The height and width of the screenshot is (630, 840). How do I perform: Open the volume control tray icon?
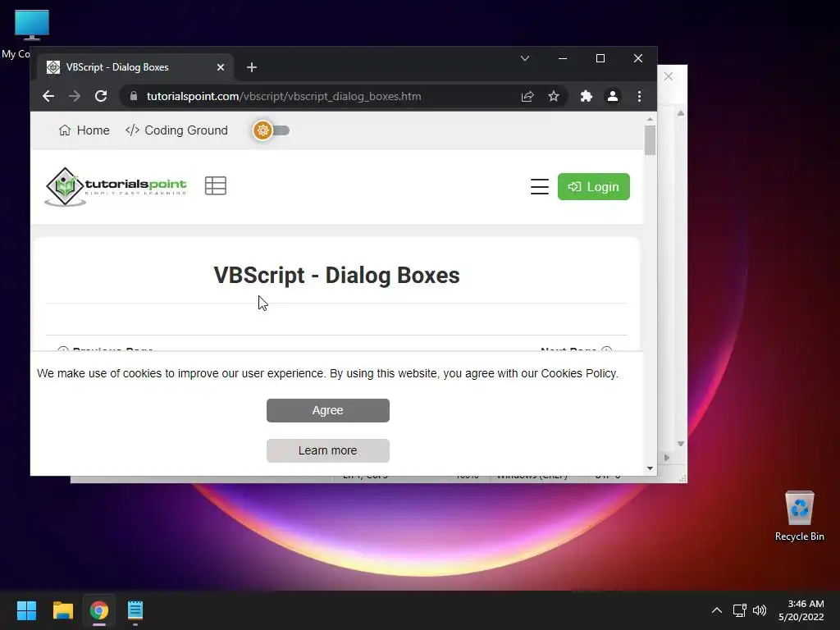pyautogui.click(x=760, y=610)
